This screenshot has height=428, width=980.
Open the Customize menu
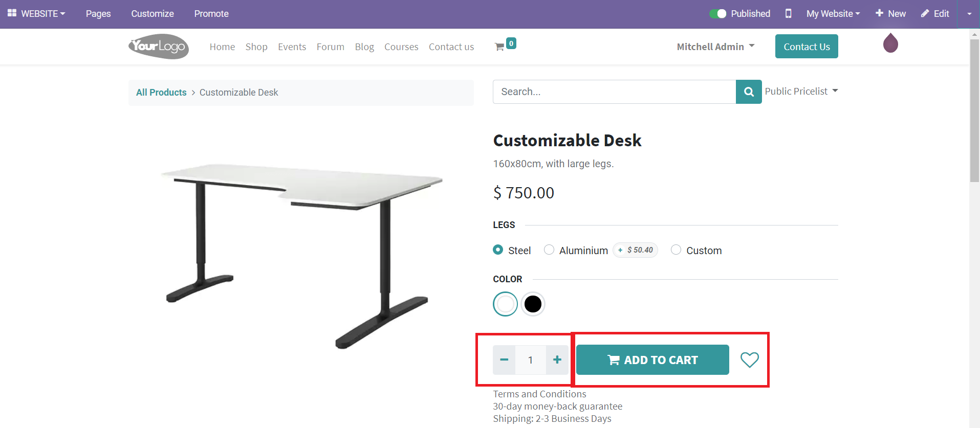152,14
